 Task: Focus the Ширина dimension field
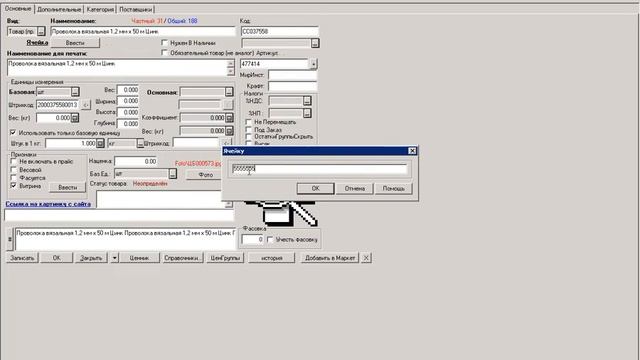(128, 101)
